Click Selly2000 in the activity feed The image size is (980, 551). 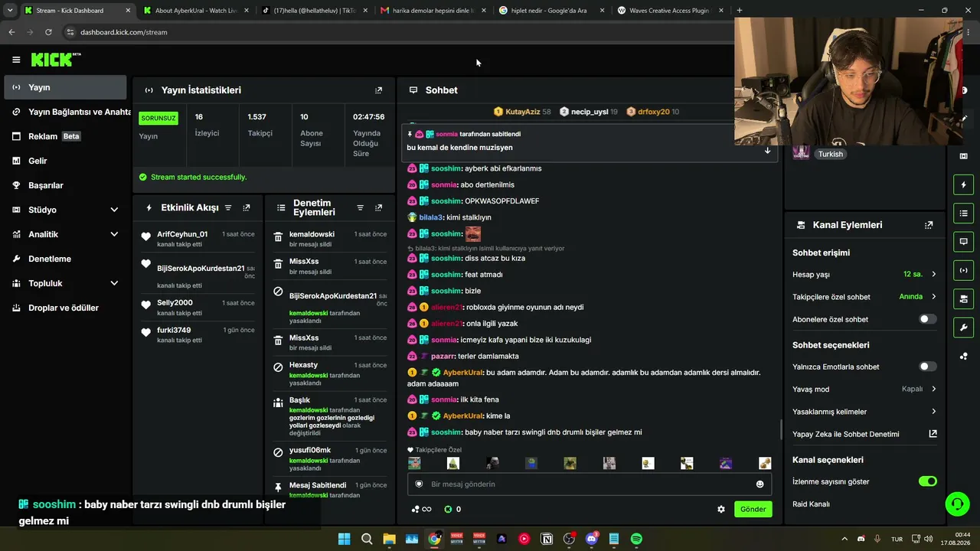pyautogui.click(x=175, y=303)
